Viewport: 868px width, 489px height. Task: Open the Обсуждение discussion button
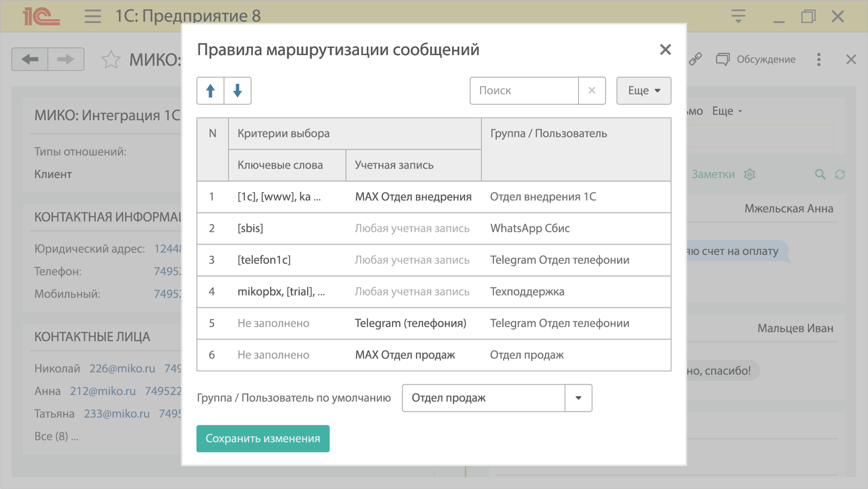(756, 60)
